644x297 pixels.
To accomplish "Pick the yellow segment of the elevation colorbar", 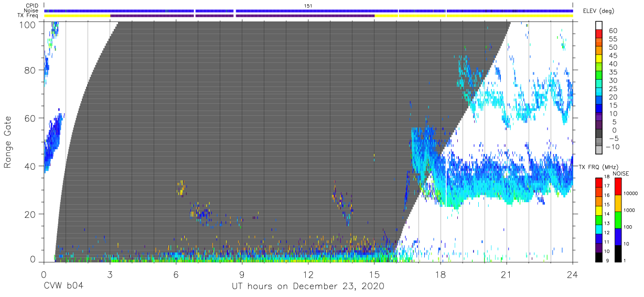I will click(x=599, y=59).
